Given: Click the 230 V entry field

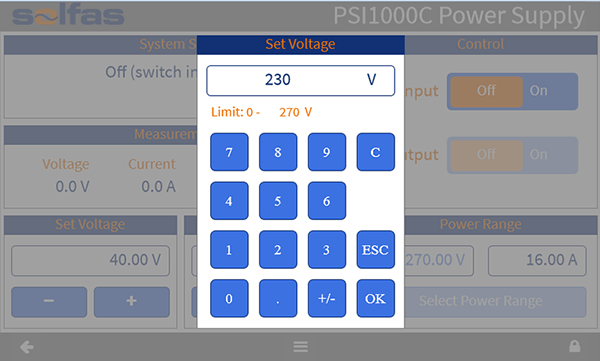Looking at the screenshot, I should coord(300,80).
